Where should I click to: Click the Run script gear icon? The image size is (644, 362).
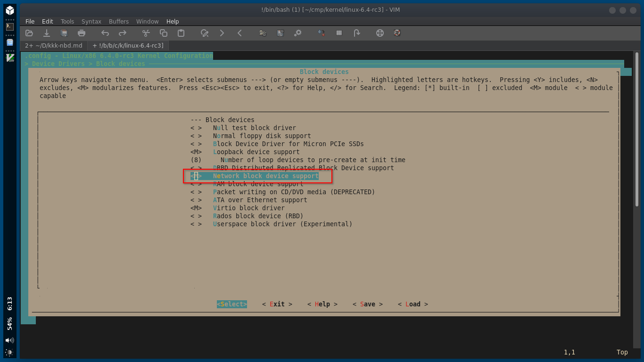298,33
